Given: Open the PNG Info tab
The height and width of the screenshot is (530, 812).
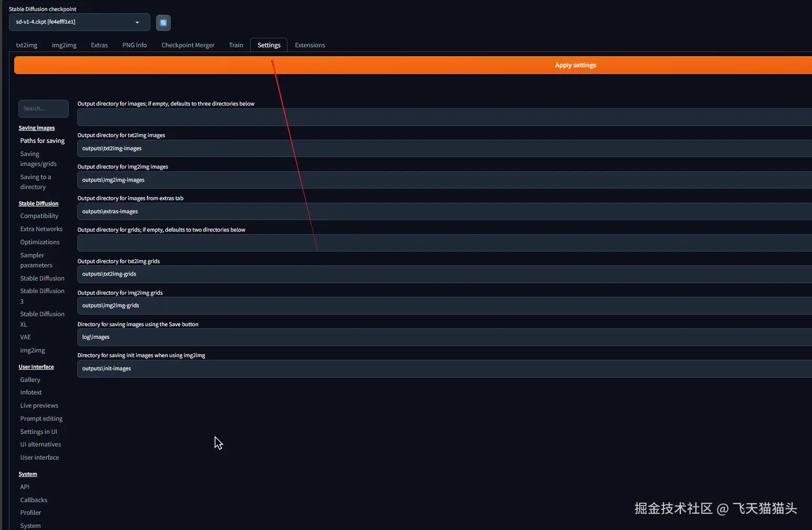Looking at the screenshot, I should [135, 45].
